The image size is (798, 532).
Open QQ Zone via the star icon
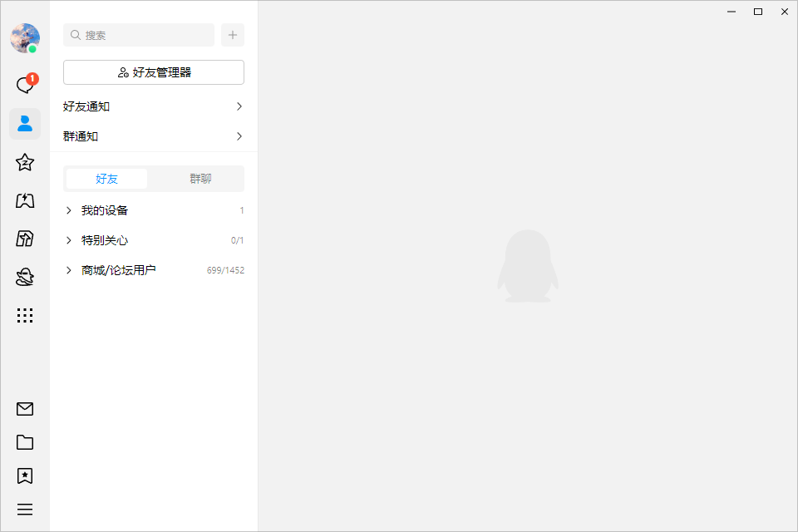pyautogui.click(x=25, y=162)
